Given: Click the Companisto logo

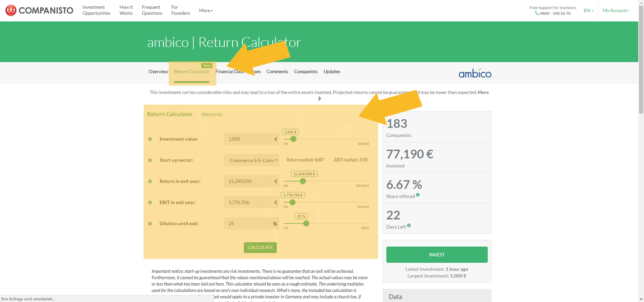Looking at the screenshot, I should (39, 10).
